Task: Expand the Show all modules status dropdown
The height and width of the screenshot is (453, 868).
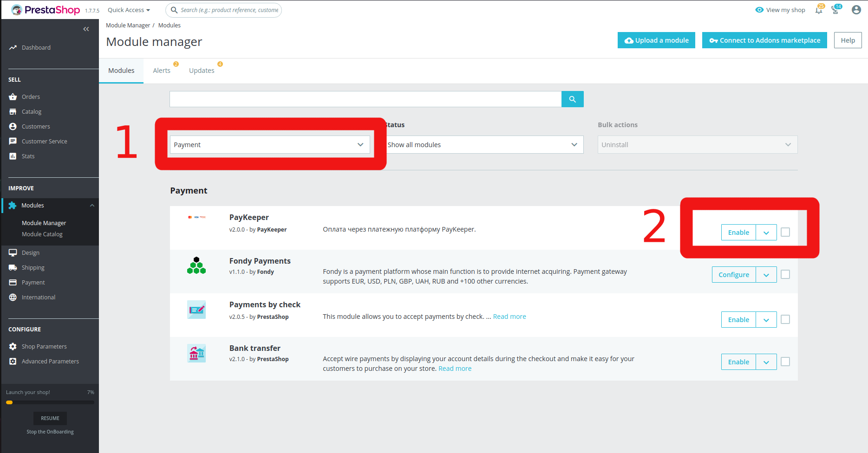Action: click(x=483, y=145)
